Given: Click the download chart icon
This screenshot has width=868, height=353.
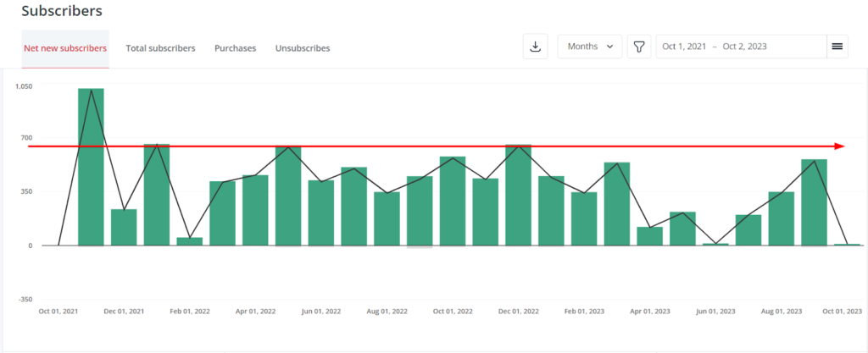Looking at the screenshot, I should pyautogui.click(x=535, y=47).
